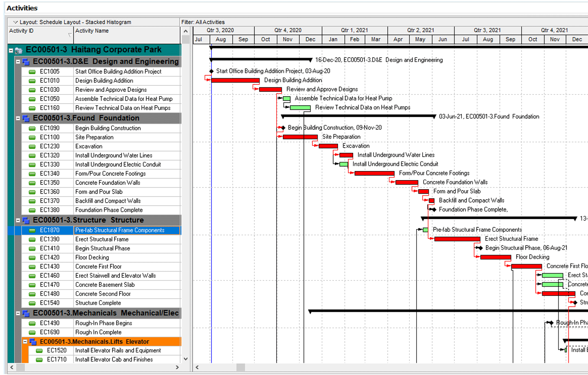Viewport: 588px width, 375px height.
Task: Click the green activity icon for EC1005
Action: click(x=32, y=72)
